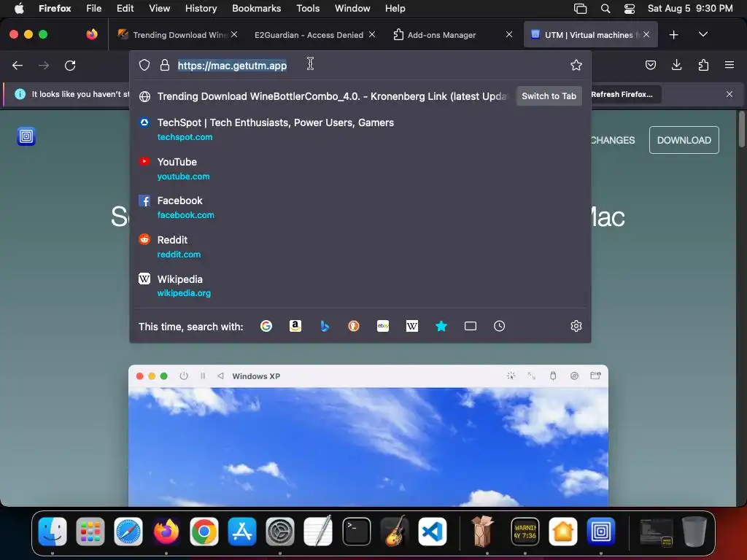Open a new tab

click(x=673, y=35)
